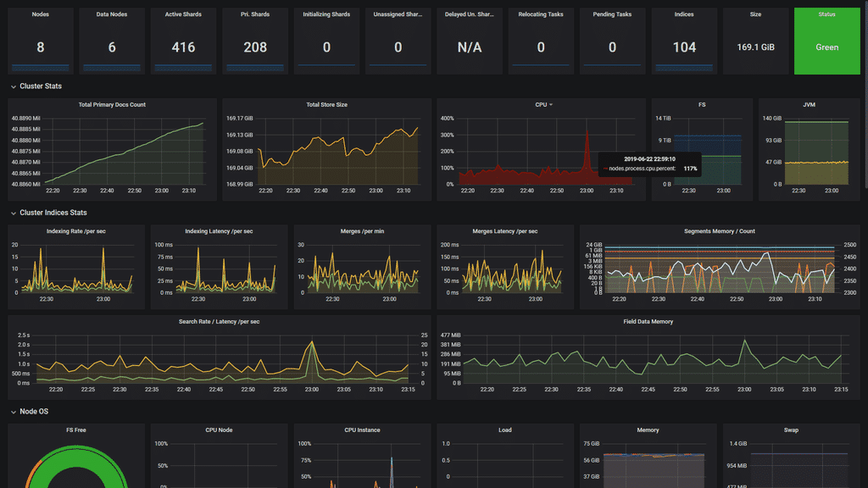868x488 pixels.
Task: Open the Segments Memory / Count panel title
Action: 719,231
